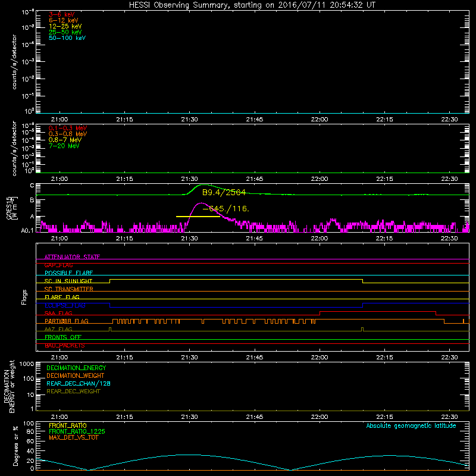The width and height of the screenshot is (476, 476).
Task: Click the 1000 tick label on decimation axis
Action: 27,364
